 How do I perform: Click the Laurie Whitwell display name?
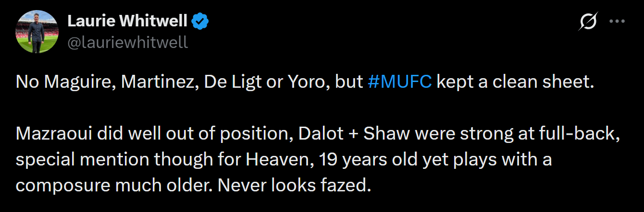(x=127, y=21)
